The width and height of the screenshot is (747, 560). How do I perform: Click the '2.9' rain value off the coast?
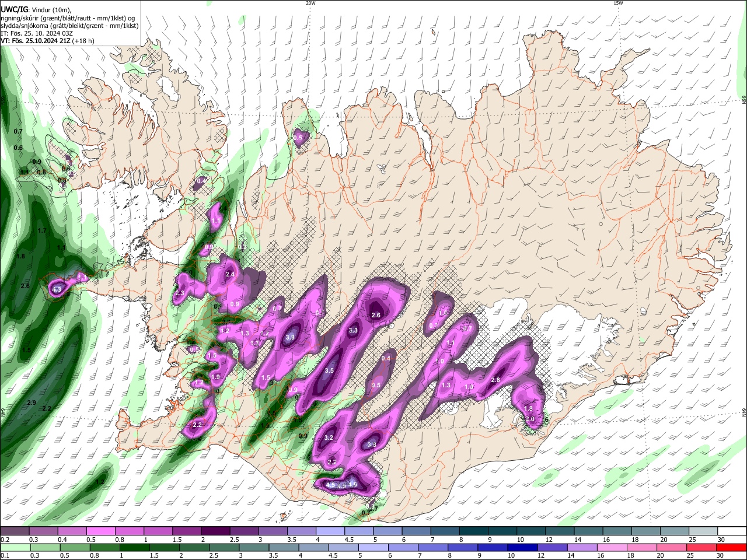pos(32,403)
